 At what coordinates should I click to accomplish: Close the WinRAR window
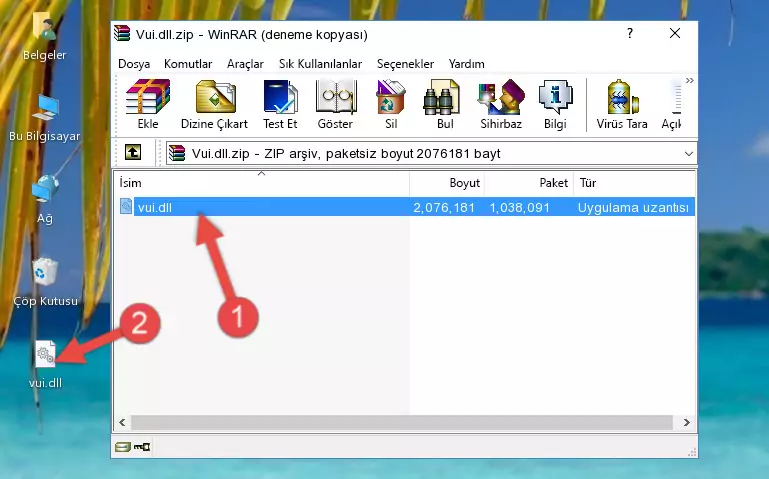675,33
